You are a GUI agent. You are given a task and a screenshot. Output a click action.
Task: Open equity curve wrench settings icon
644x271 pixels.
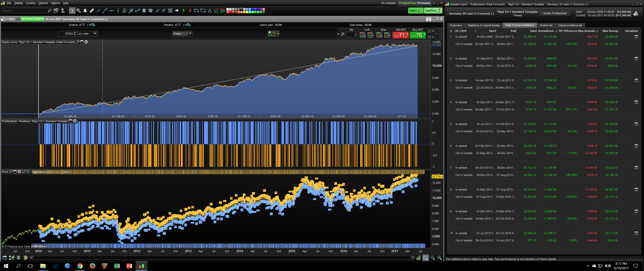pos(78,42)
